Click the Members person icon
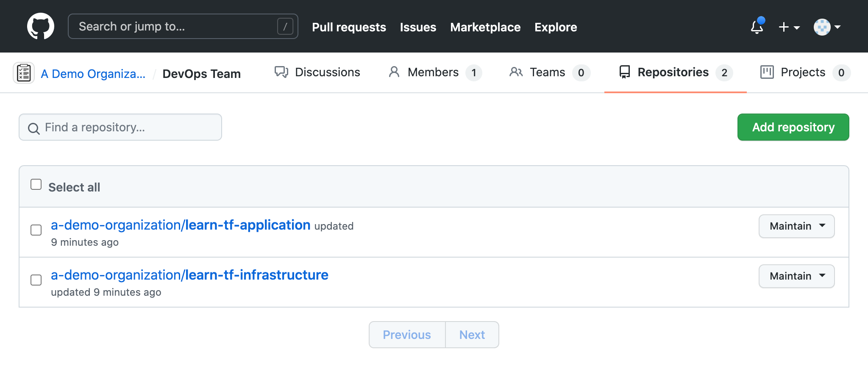Screen dimensions: 868x380 (394, 72)
